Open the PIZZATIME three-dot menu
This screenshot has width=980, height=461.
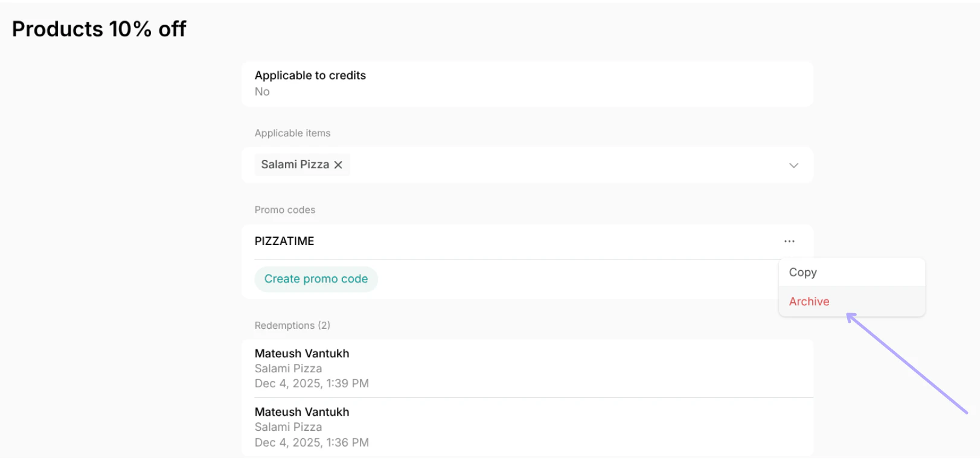click(x=789, y=241)
